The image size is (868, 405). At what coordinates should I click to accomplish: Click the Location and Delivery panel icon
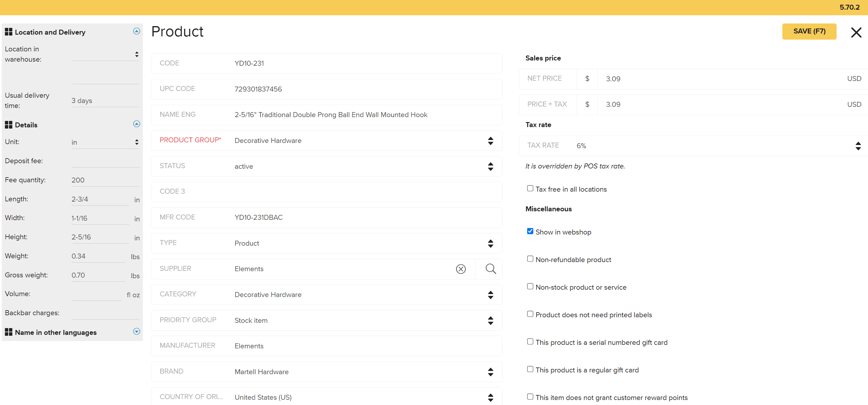(x=9, y=32)
